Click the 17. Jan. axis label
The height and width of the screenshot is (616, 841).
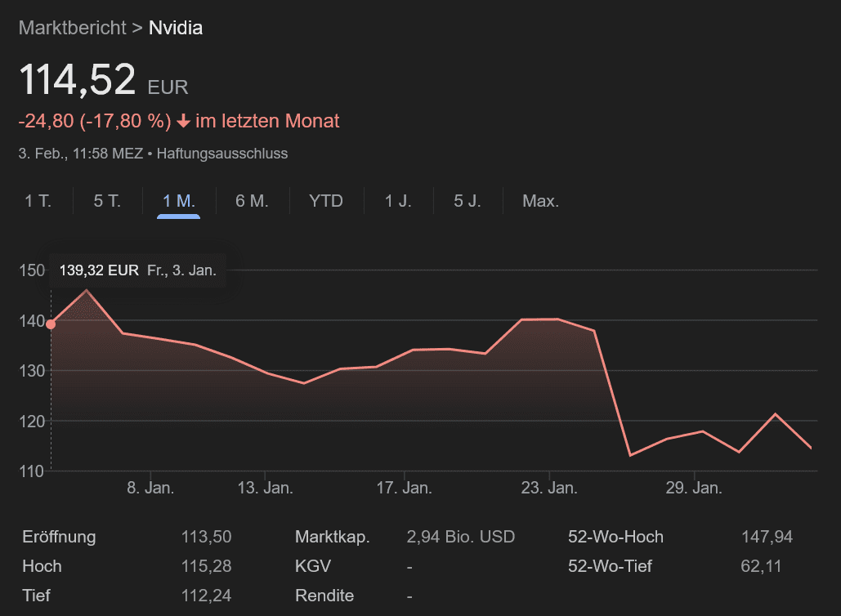click(x=405, y=489)
